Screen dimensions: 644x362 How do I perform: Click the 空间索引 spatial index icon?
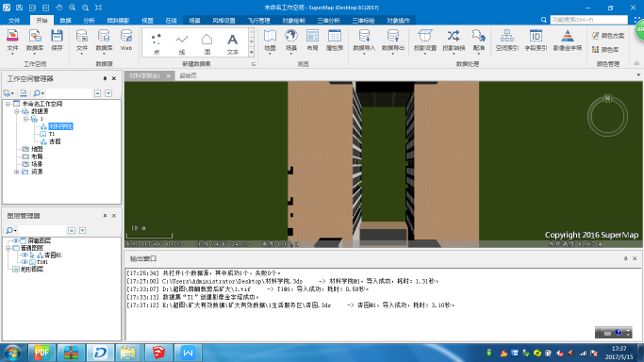pyautogui.click(x=507, y=41)
